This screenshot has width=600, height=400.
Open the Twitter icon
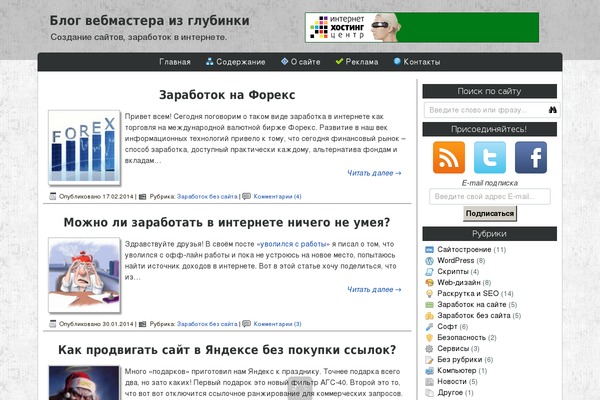click(x=490, y=157)
